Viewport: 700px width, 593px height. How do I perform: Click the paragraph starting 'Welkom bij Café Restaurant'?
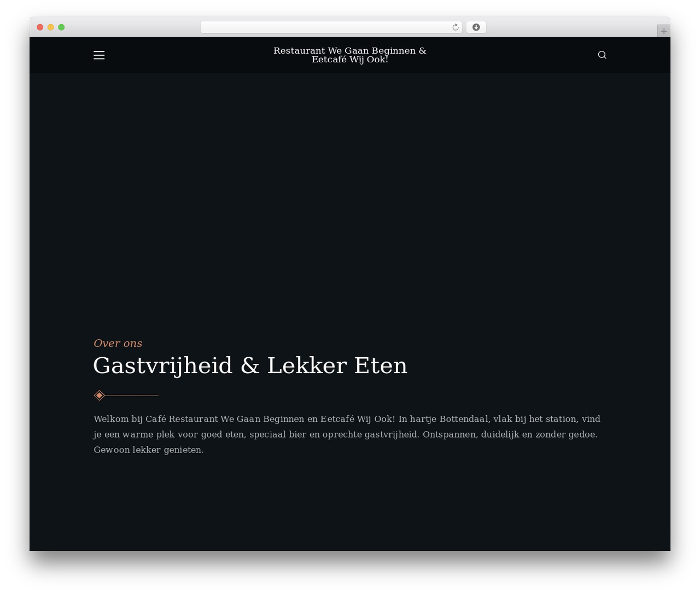click(x=347, y=434)
